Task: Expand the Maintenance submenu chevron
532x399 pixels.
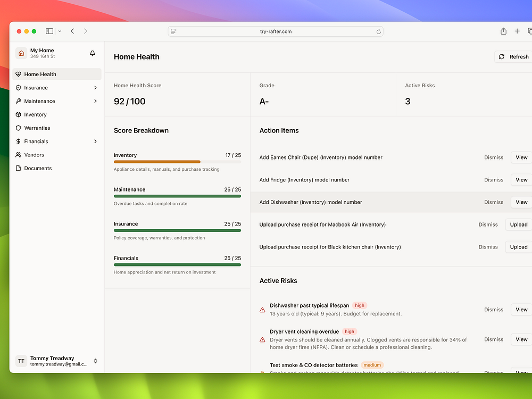Action: pyautogui.click(x=95, y=101)
